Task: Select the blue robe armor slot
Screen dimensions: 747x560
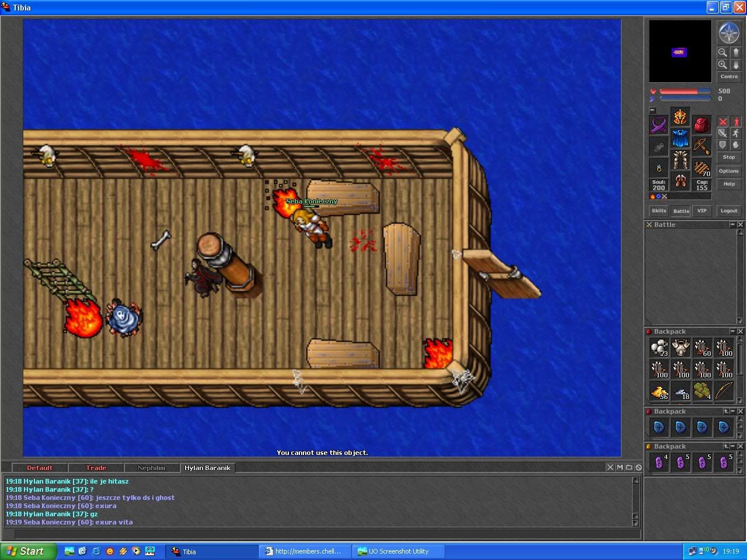Action: click(680, 138)
